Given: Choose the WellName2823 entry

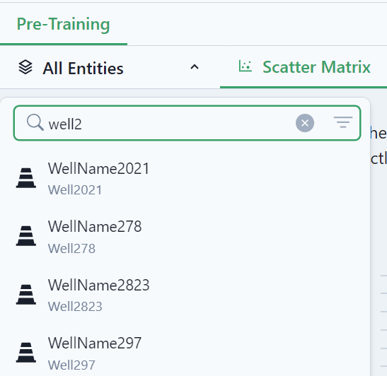Looking at the screenshot, I should [x=185, y=295].
